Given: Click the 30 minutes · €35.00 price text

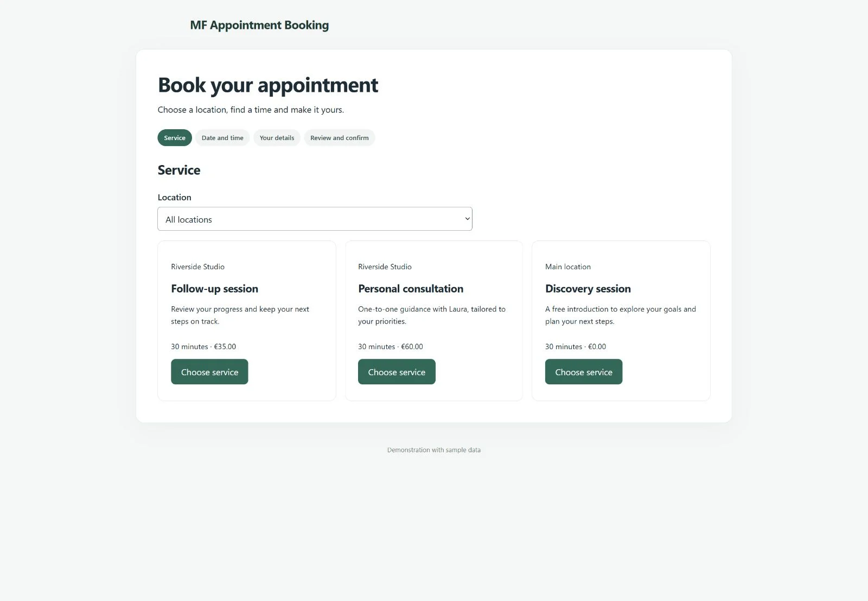Looking at the screenshot, I should point(203,346).
